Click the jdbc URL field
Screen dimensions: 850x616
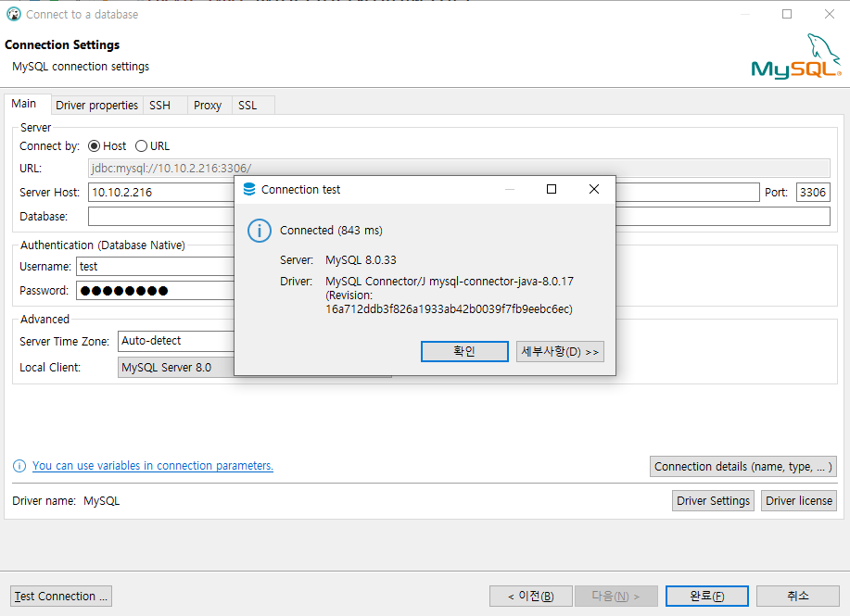pos(459,169)
